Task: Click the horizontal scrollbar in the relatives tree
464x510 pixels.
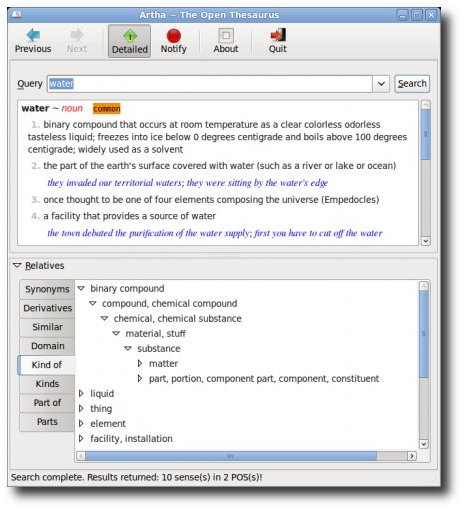Action: [x=231, y=456]
